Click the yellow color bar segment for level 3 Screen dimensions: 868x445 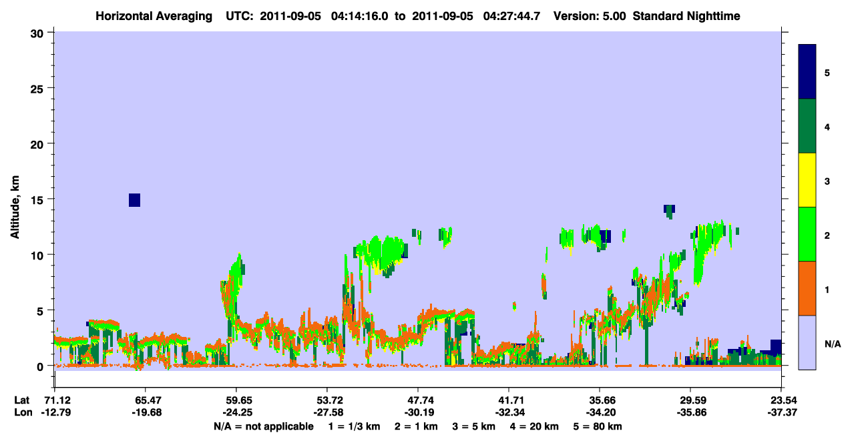click(x=807, y=180)
